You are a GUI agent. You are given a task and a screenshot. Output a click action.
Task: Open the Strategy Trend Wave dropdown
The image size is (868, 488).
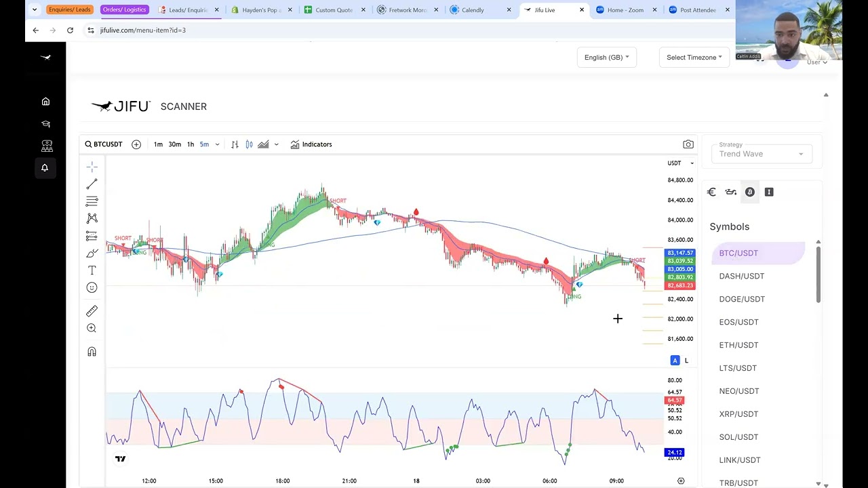click(761, 154)
